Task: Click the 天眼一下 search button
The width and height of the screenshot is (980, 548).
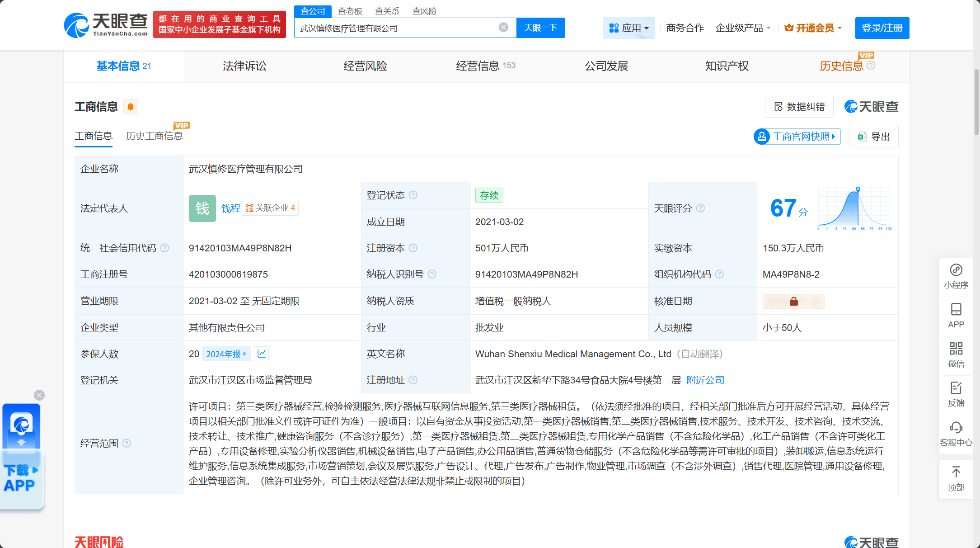Action: tap(540, 28)
